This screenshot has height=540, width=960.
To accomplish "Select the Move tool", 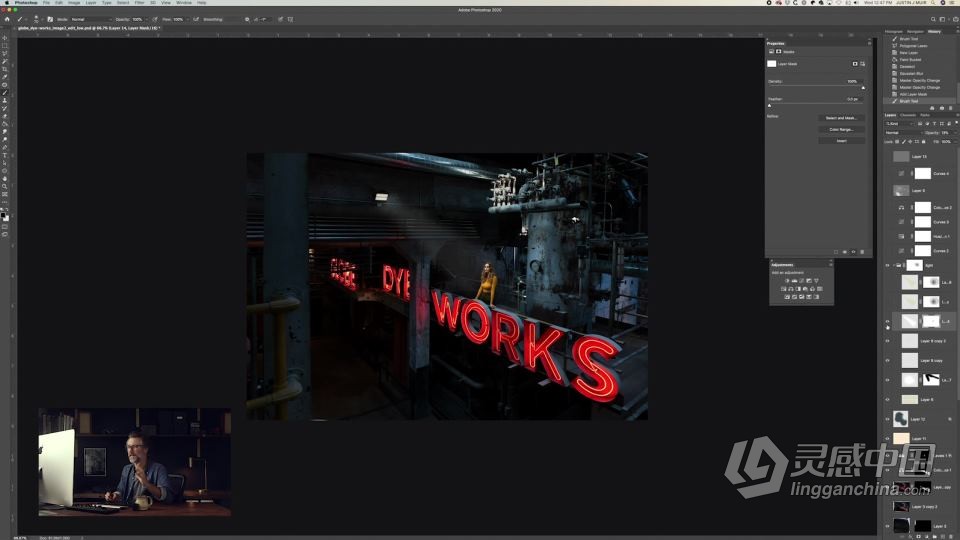I will 5,38.
